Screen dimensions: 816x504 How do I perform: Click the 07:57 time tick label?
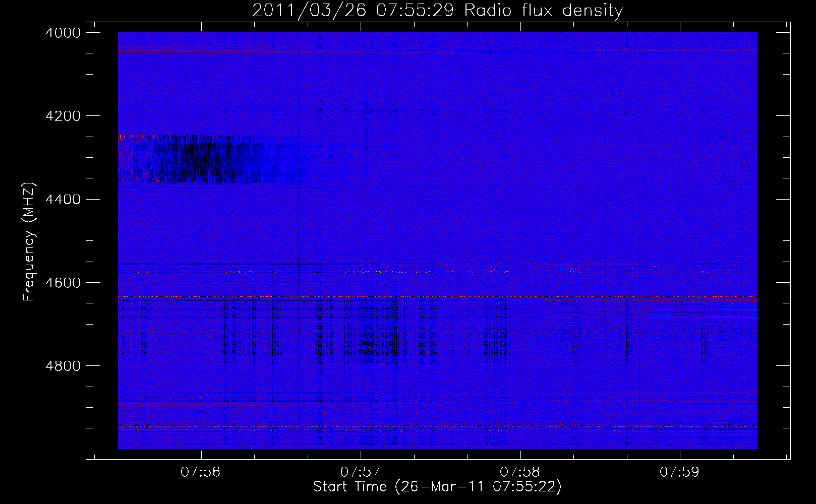pos(360,472)
